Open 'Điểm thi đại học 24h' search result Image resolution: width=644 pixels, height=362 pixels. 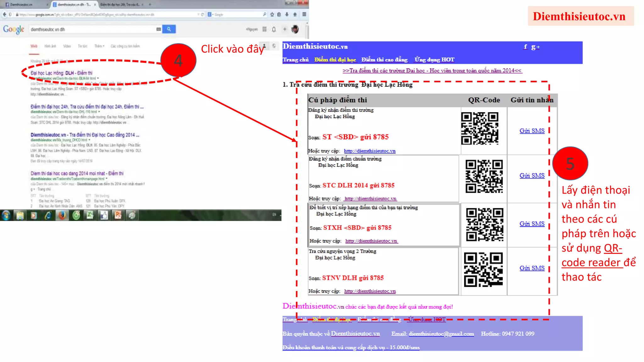click(x=87, y=107)
